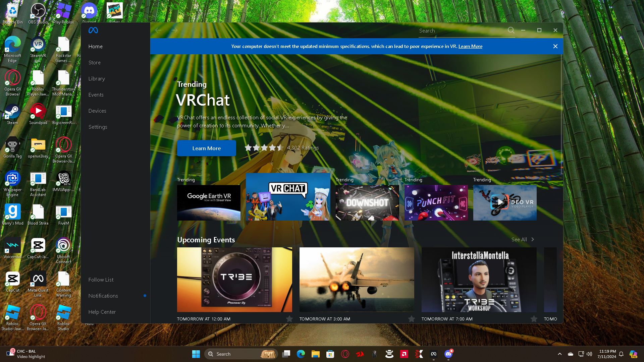Open Discord from the taskbar
This screenshot has width=644, height=362.
(x=448, y=354)
